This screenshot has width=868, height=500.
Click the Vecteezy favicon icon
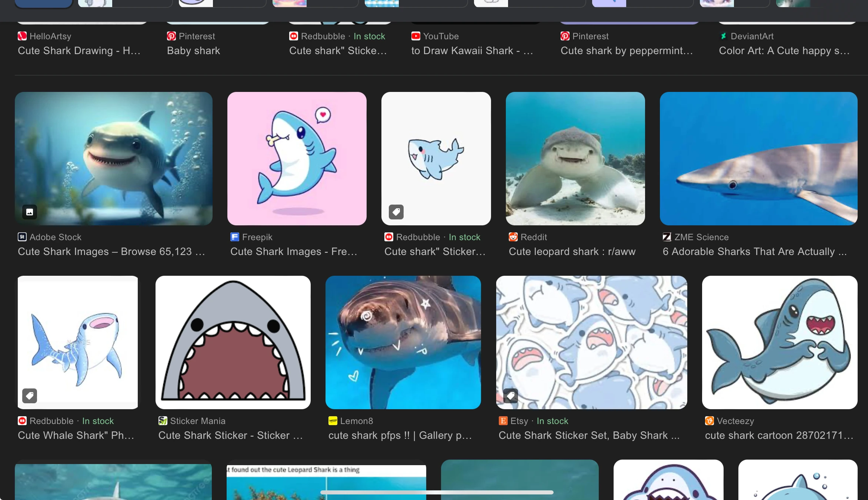(x=709, y=421)
